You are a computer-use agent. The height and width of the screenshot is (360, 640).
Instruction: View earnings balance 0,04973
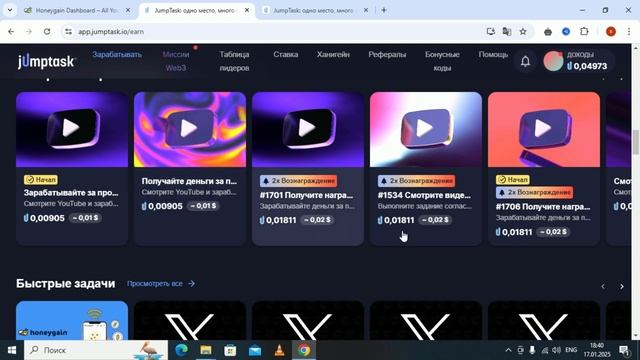(587, 66)
